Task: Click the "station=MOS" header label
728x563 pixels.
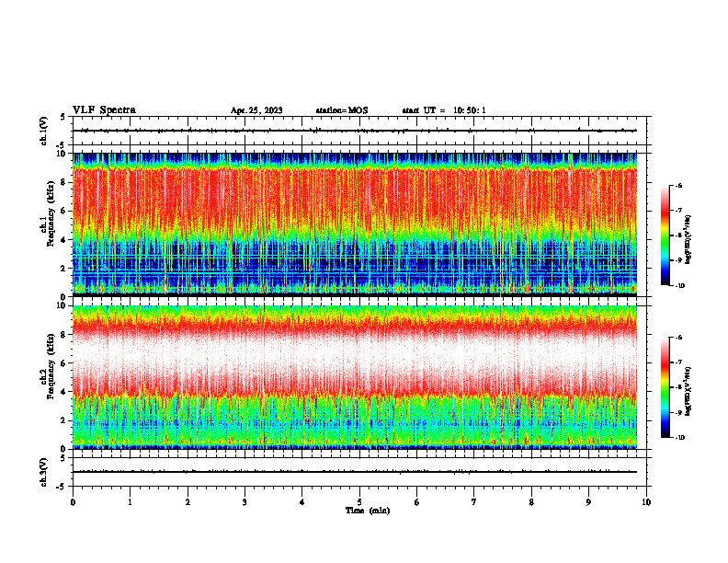Action: coord(342,110)
